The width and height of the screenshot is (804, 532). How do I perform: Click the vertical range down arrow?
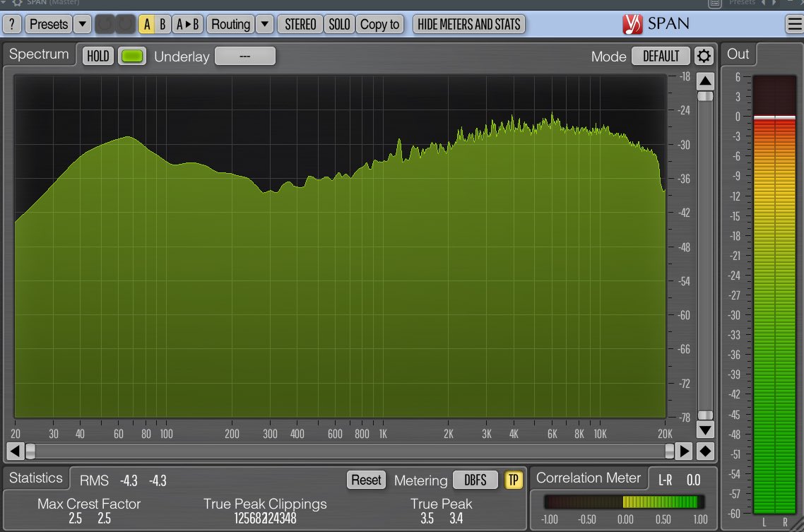(x=706, y=430)
